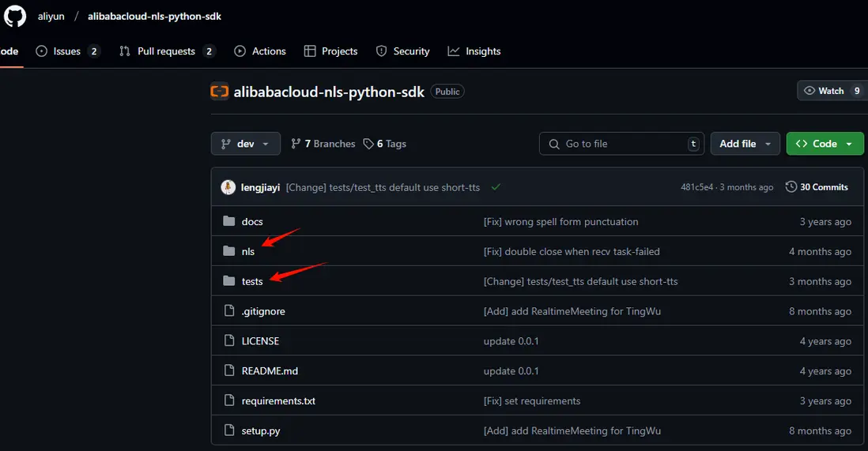868x451 pixels.
Task: Click lengjiayi's avatar in commit row
Action: coord(228,187)
